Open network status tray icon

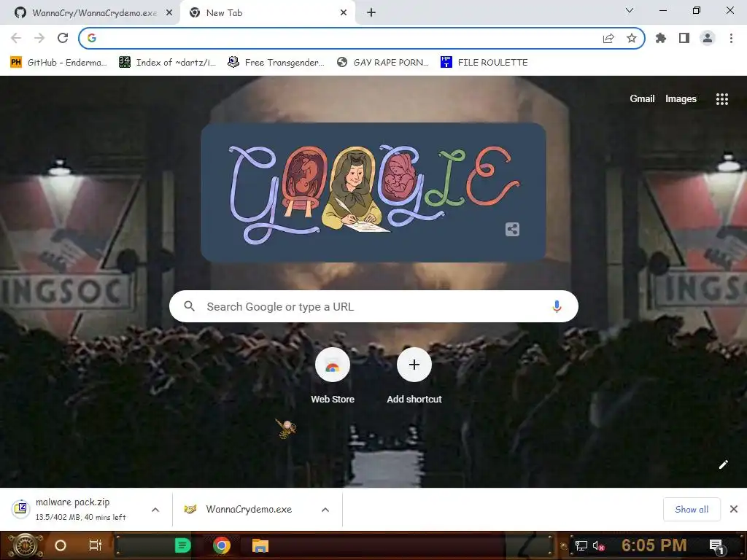581,545
